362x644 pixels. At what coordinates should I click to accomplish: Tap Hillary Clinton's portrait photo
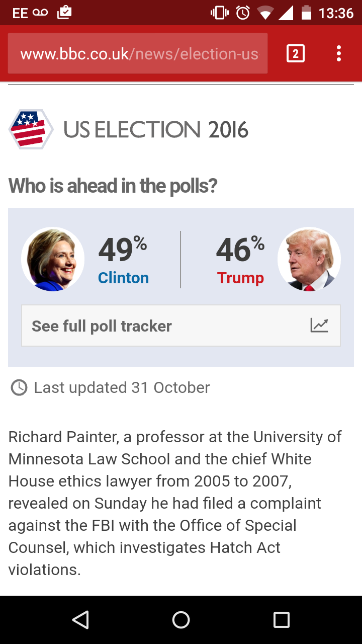(x=53, y=259)
